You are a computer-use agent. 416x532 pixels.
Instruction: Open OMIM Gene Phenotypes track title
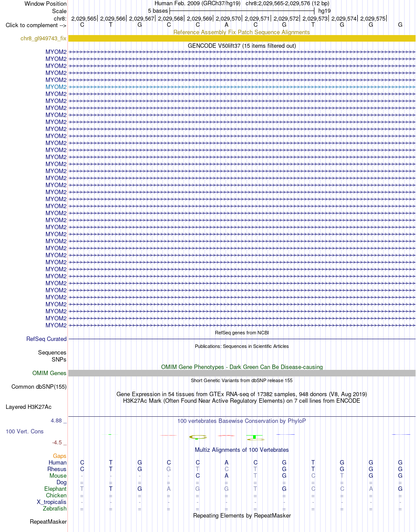pos(242,367)
